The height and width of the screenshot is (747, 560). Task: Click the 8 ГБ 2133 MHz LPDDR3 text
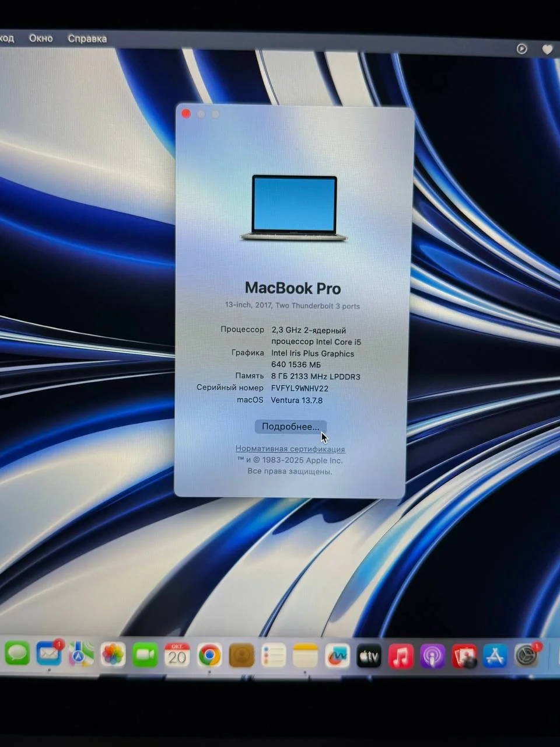(x=316, y=376)
